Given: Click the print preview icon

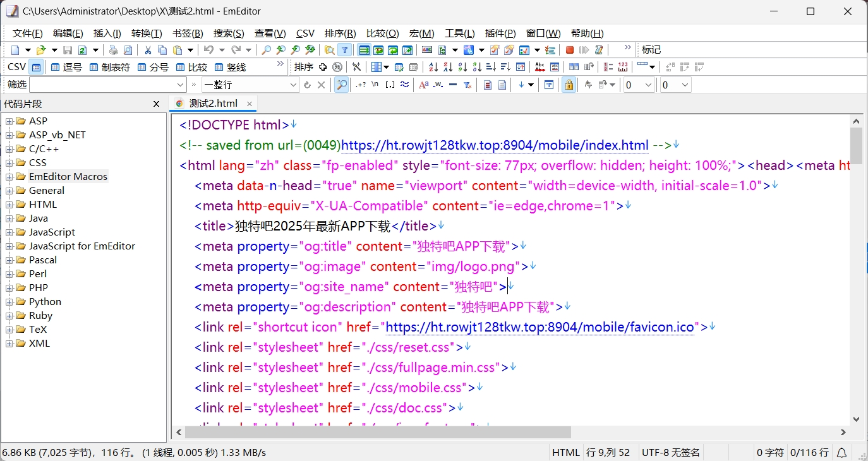Looking at the screenshot, I should tap(128, 50).
